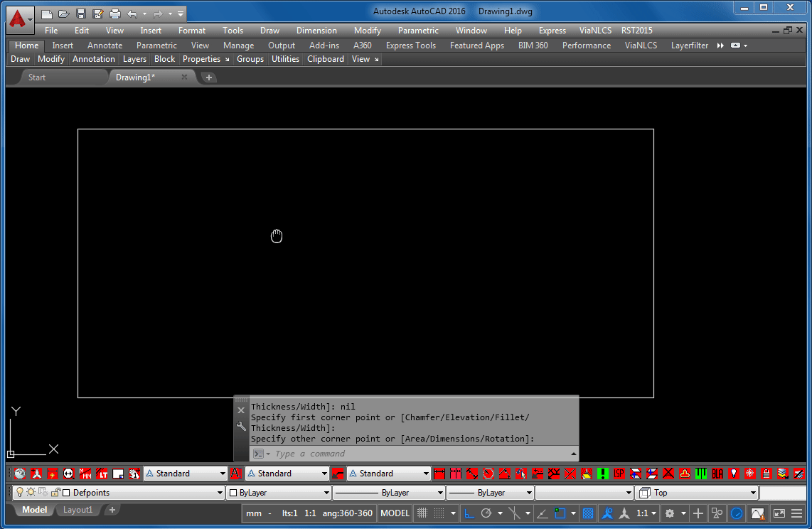Close the Drawing1 file tab
Viewport: 812px width, 529px height.
tap(184, 77)
